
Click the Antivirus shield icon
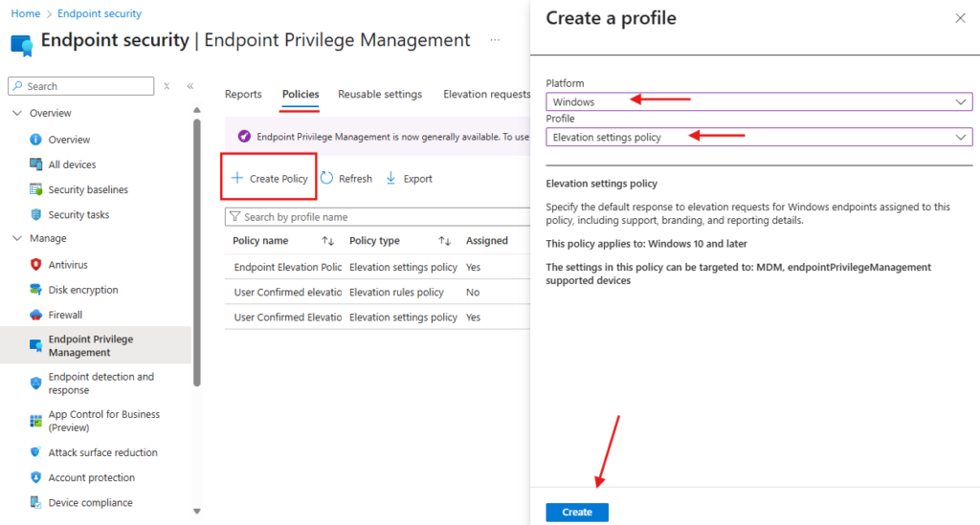35,265
